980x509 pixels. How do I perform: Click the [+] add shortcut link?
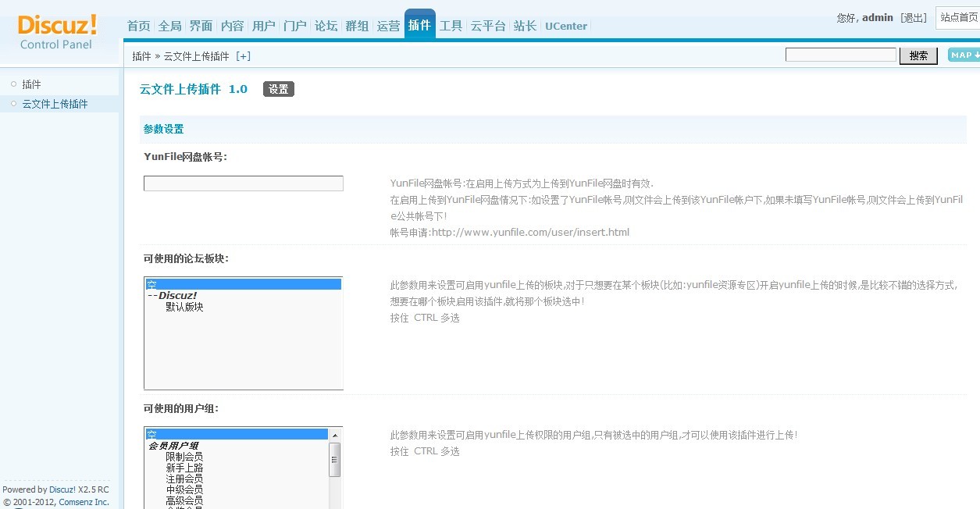tap(244, 56)
